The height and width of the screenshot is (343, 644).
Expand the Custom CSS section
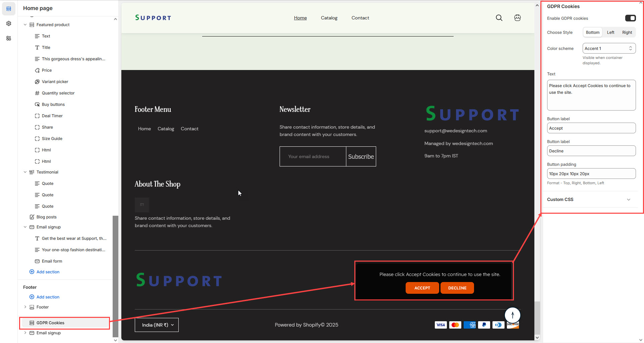(628, 200)
